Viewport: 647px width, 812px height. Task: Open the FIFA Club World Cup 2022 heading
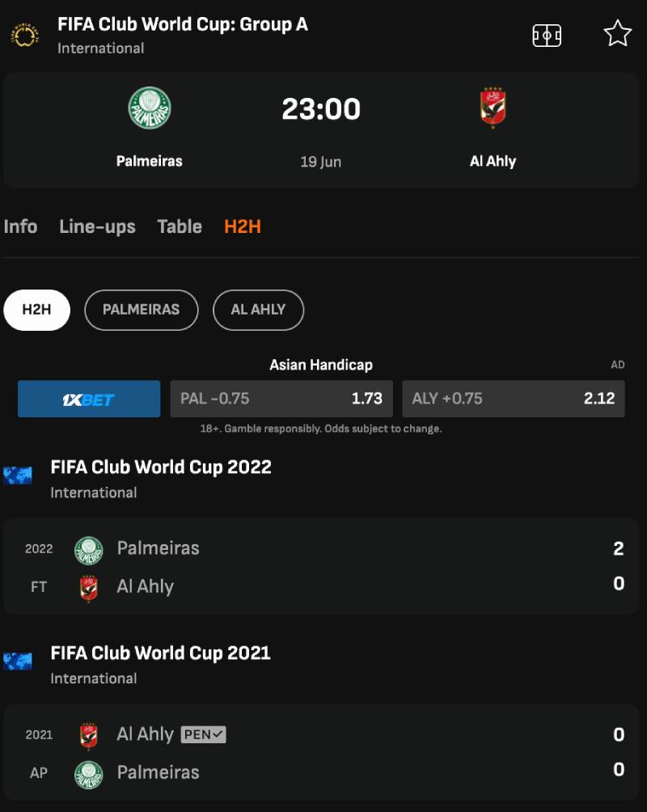[x=161, y=467]
